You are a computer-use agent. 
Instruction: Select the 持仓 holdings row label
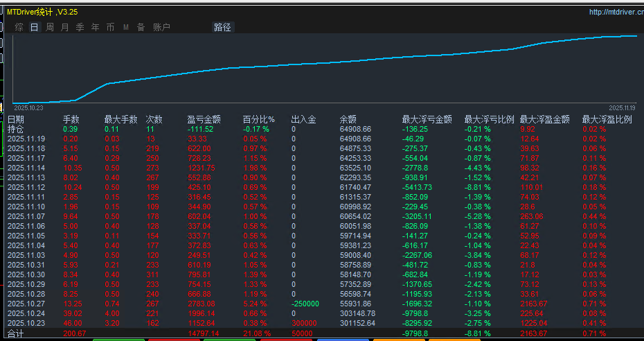coord(16,129)
